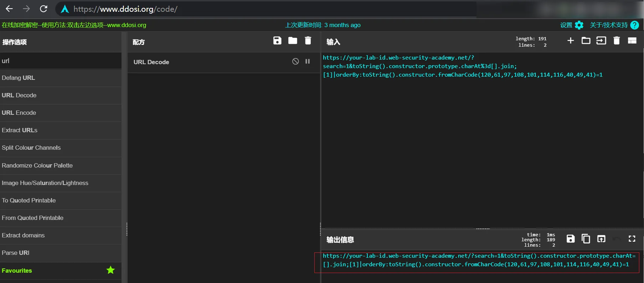Select the URL Encode operation
644x283 pixels.
coord(61,113)
